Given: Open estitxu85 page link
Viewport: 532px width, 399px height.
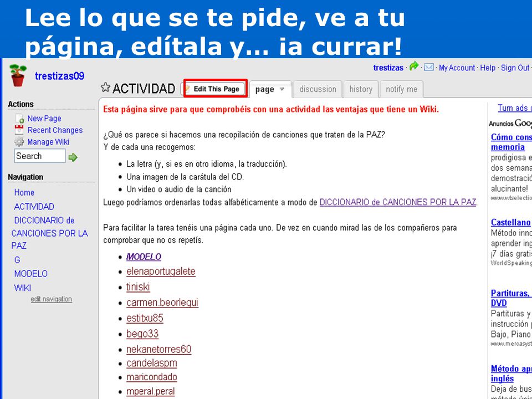Looking at the screenshot, I should tap(145, 318).
